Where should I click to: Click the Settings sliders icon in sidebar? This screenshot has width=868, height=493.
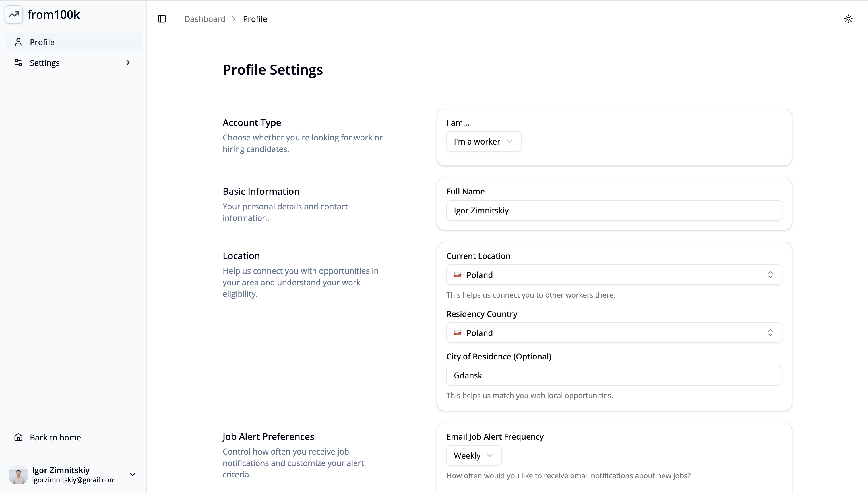pos(18,63)
